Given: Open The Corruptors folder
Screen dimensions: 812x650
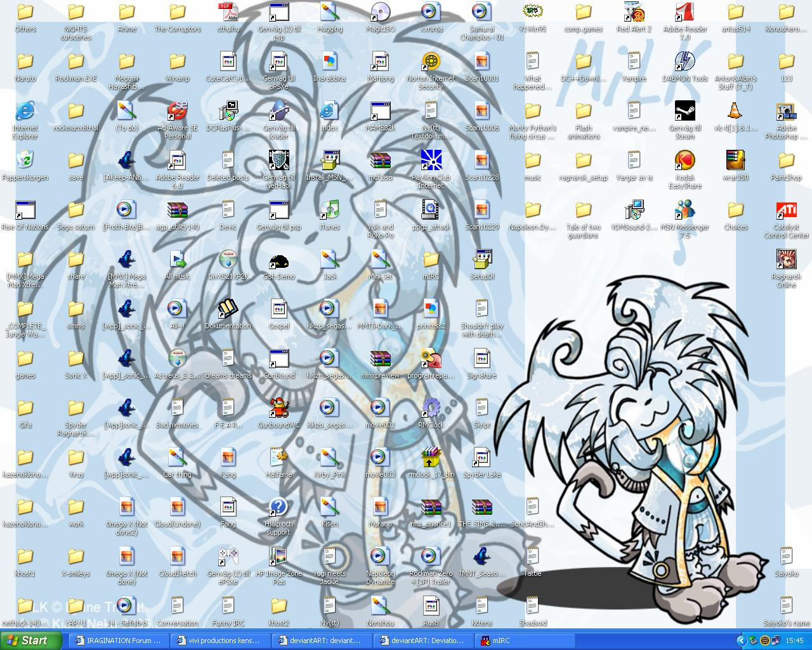Looking at the screenshot, I should pyautogui.click(x=177, y=12).
